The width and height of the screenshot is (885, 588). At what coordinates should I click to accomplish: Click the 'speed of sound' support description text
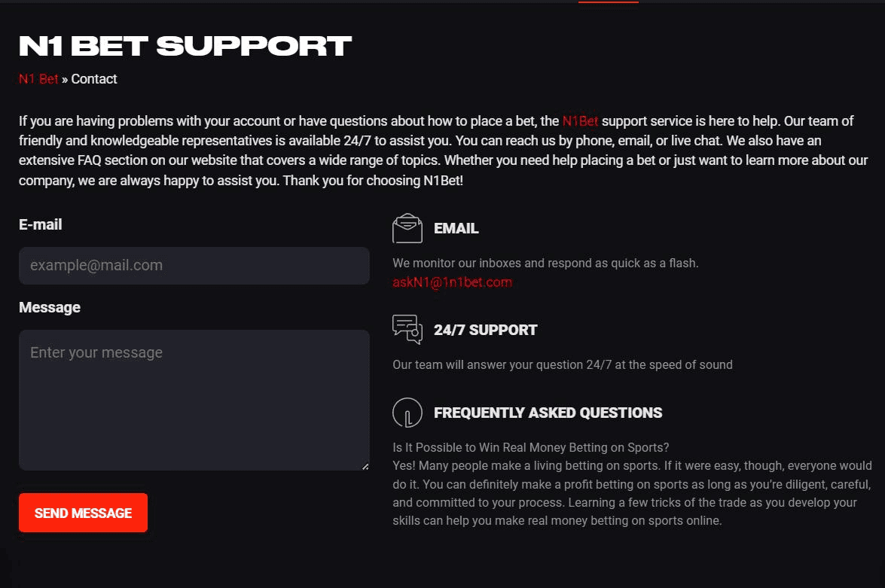point(562,364)
